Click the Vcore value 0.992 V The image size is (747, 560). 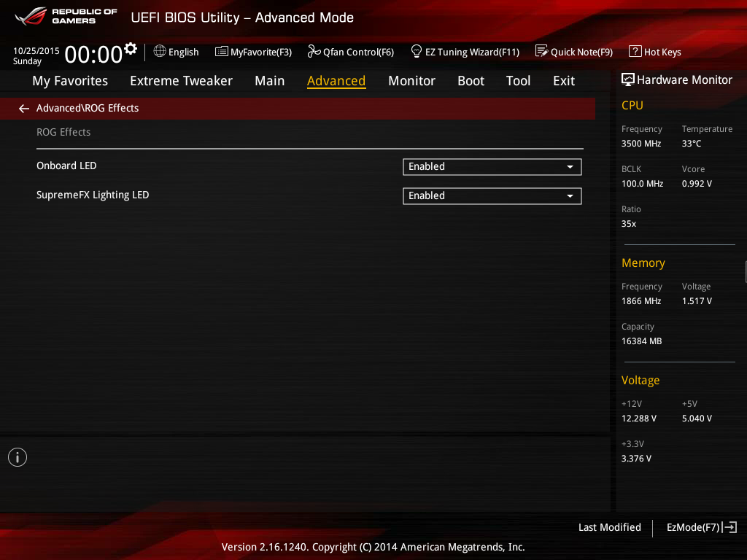click(x=697, y=183)
